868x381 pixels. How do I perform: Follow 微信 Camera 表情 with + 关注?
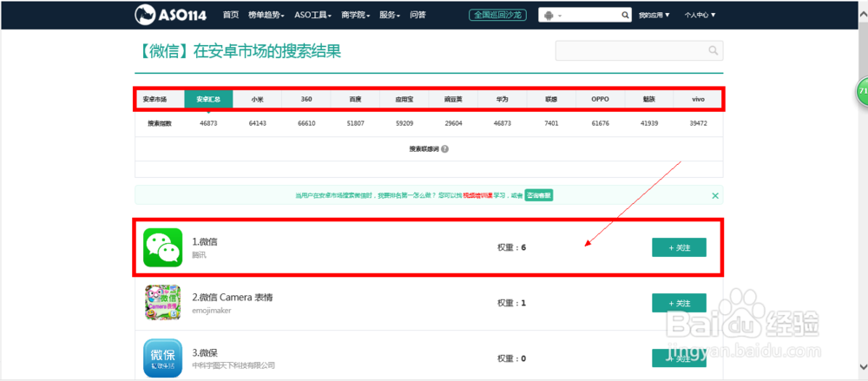680,303
